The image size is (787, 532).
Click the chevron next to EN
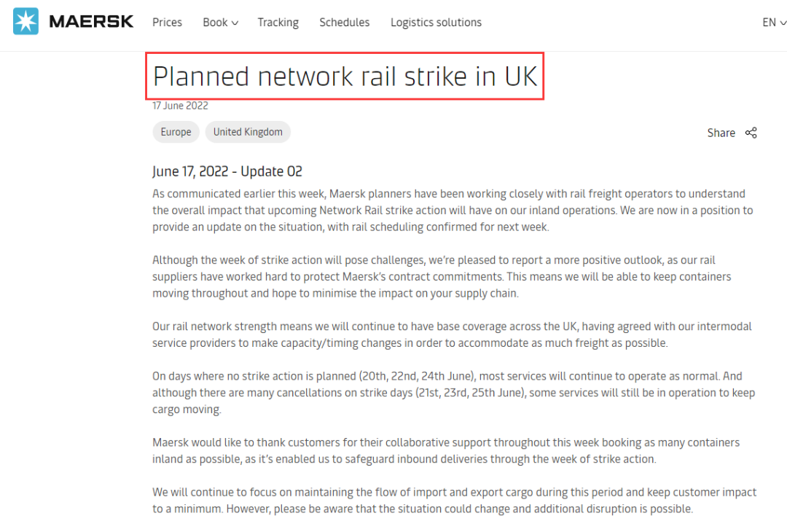tap(783, 23)
